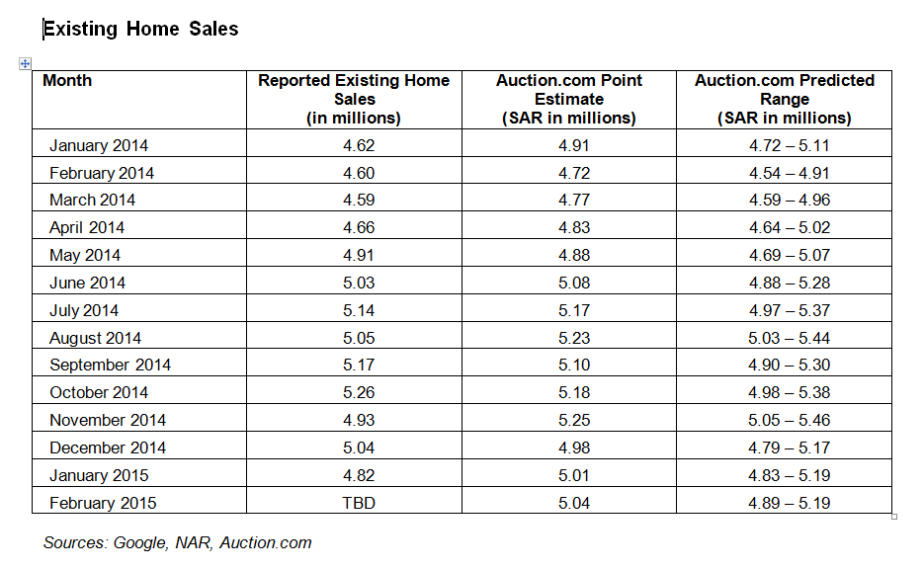Viewport: 924px width, 570px height.
Task: Select the 'December 2014' month cell
Action: tap(108, 448)
